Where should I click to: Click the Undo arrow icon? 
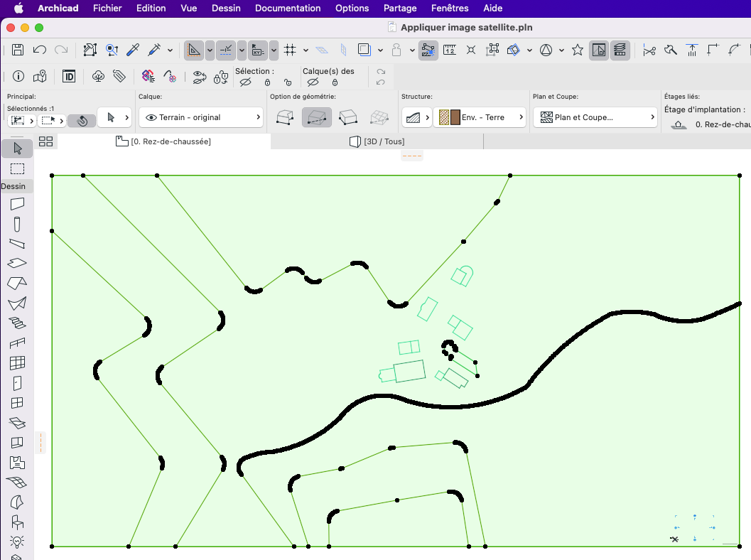40,50
